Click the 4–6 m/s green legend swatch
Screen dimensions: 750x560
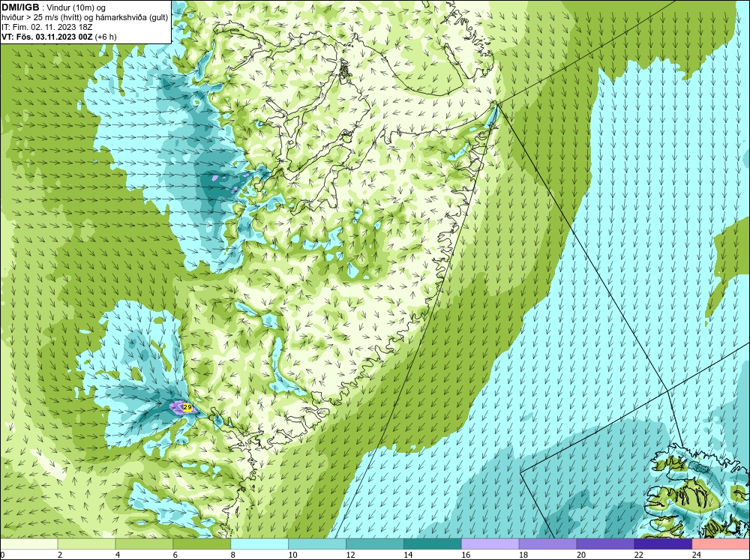[144, 545]
